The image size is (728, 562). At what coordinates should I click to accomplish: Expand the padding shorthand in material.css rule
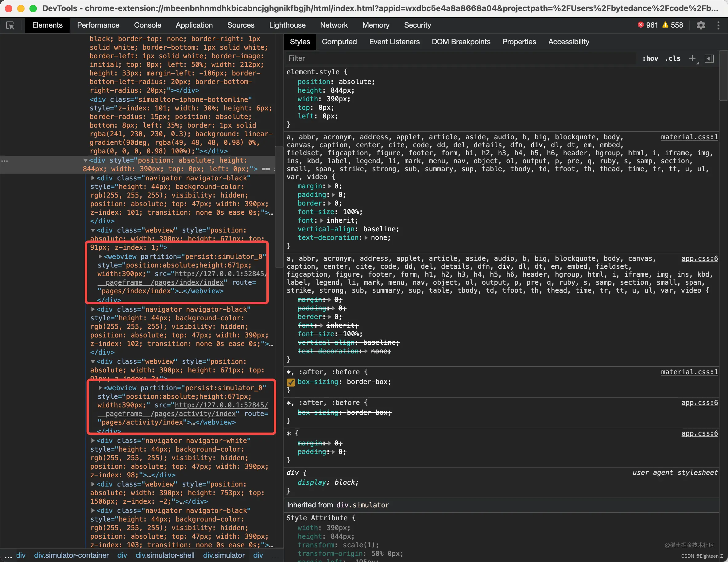click(x=333, y=195)
